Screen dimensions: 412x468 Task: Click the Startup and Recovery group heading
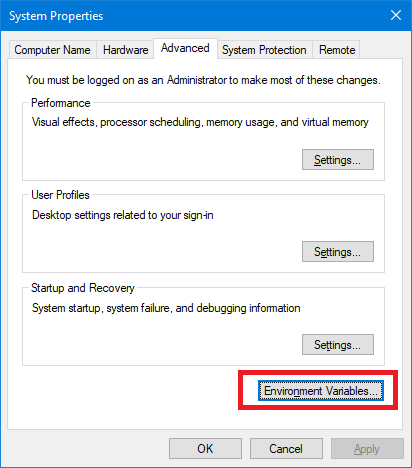83,288
